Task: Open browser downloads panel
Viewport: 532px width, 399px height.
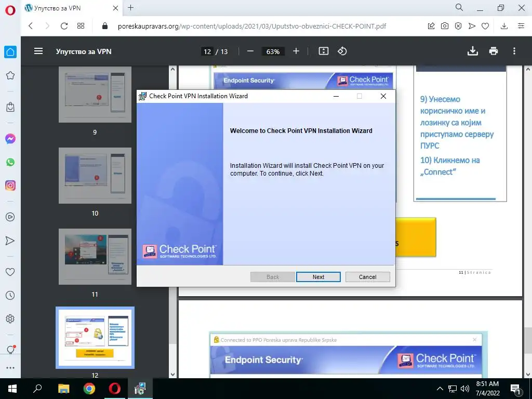Action: click(504, 26)
